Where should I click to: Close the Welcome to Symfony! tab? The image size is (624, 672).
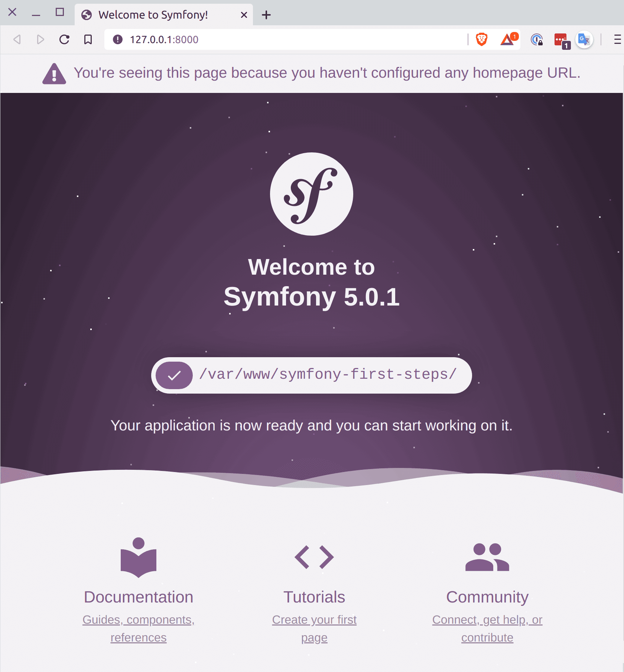click(244, 15)
